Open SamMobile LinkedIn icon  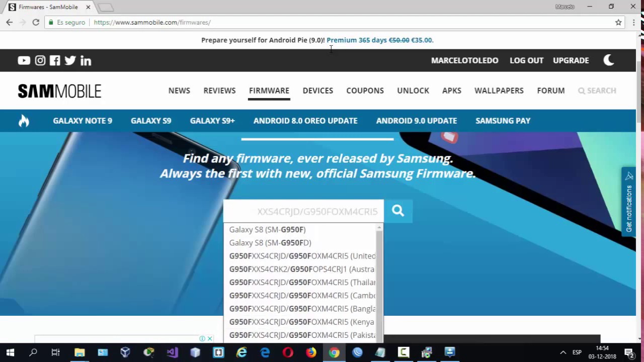(x=86, y=60)
